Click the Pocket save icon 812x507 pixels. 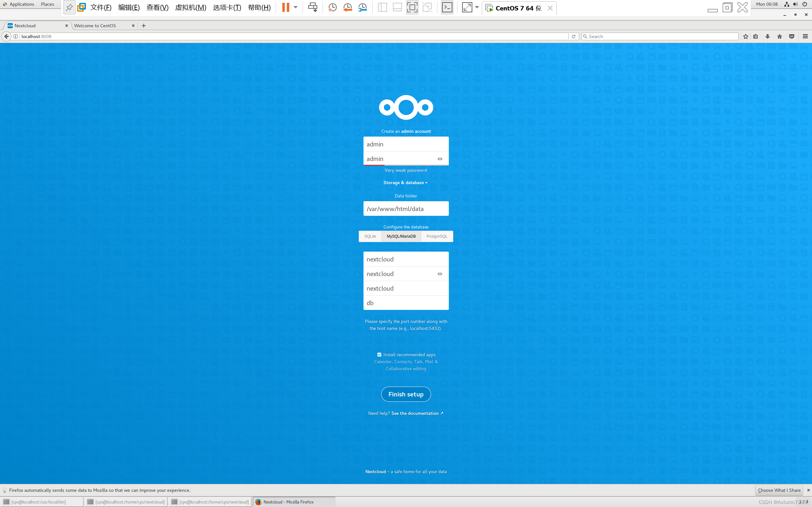[x=791, y=36]
